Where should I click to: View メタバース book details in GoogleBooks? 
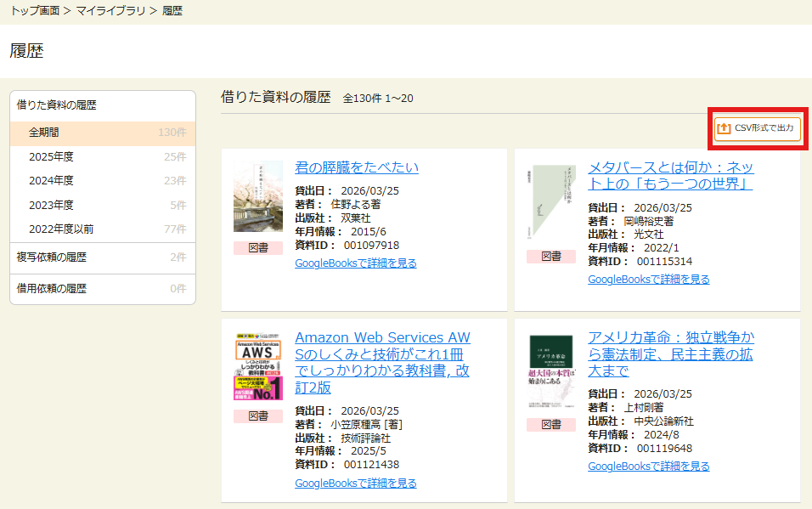point(648,279)
